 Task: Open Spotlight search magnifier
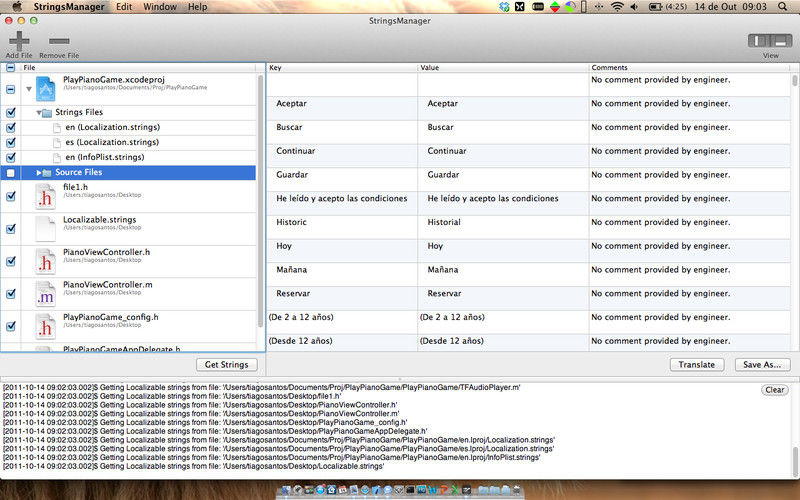click(x=782, y=7)
